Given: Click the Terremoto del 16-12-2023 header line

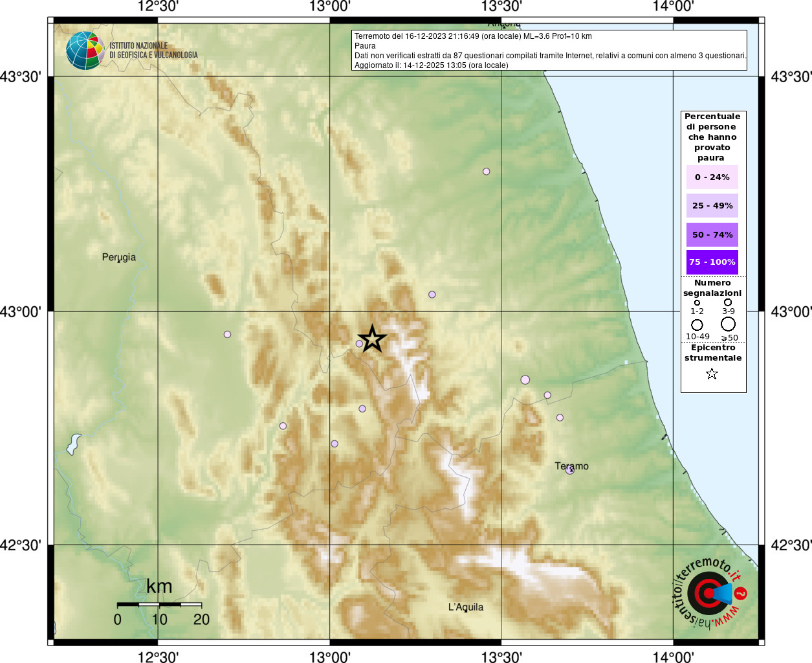Looking at the screenshot, I should 473,36.
